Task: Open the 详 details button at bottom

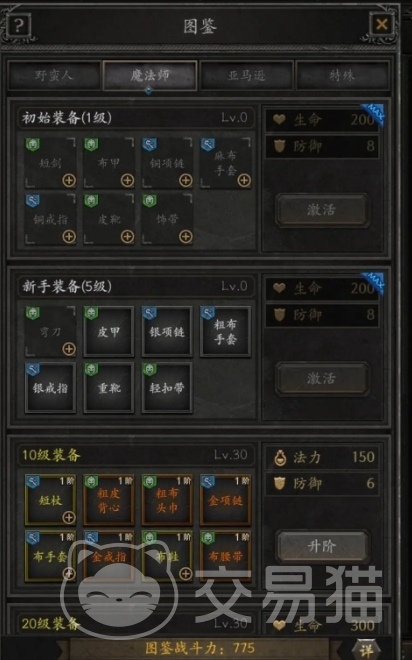Action: point(366,650)
